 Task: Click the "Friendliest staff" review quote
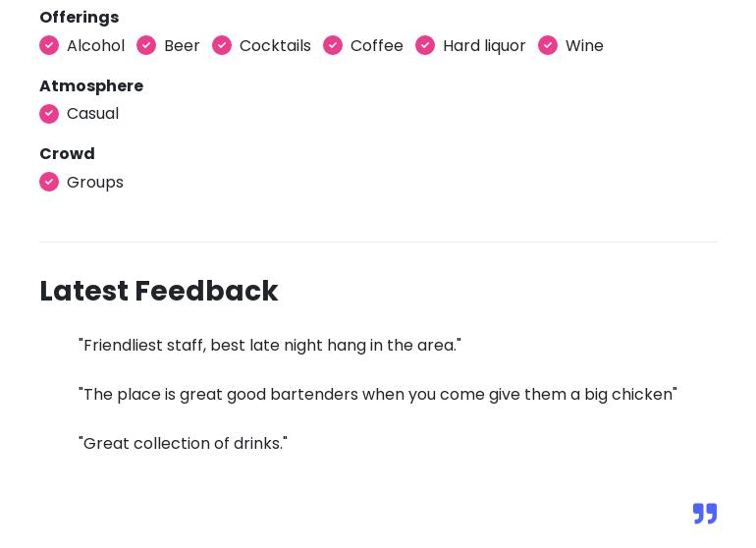270,346
